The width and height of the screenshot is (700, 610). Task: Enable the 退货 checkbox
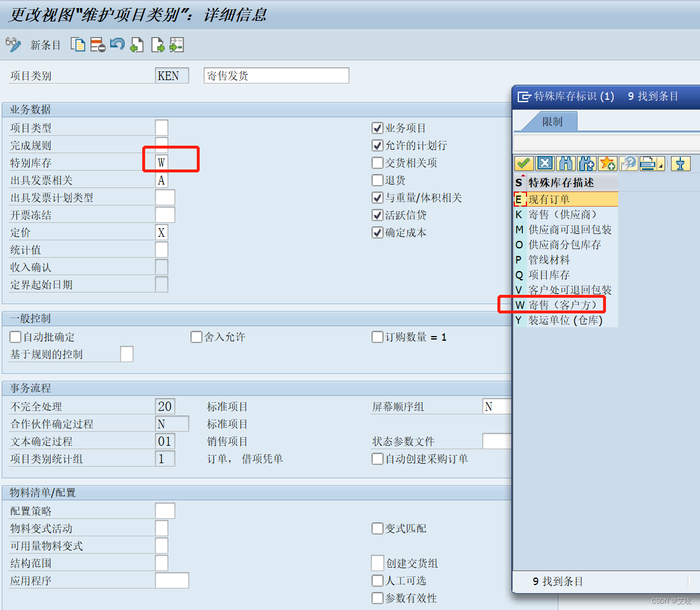click(377, 180)
